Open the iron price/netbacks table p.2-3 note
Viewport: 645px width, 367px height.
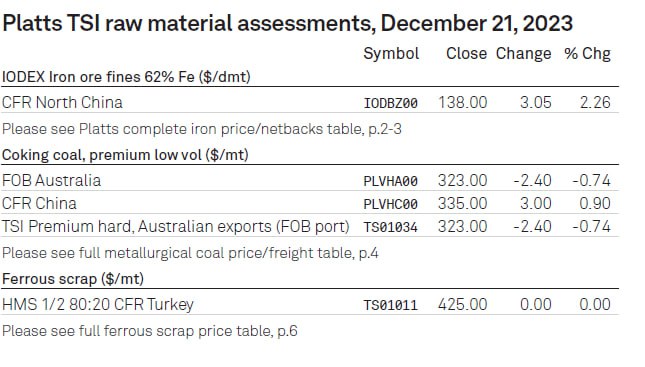(202, 129)
